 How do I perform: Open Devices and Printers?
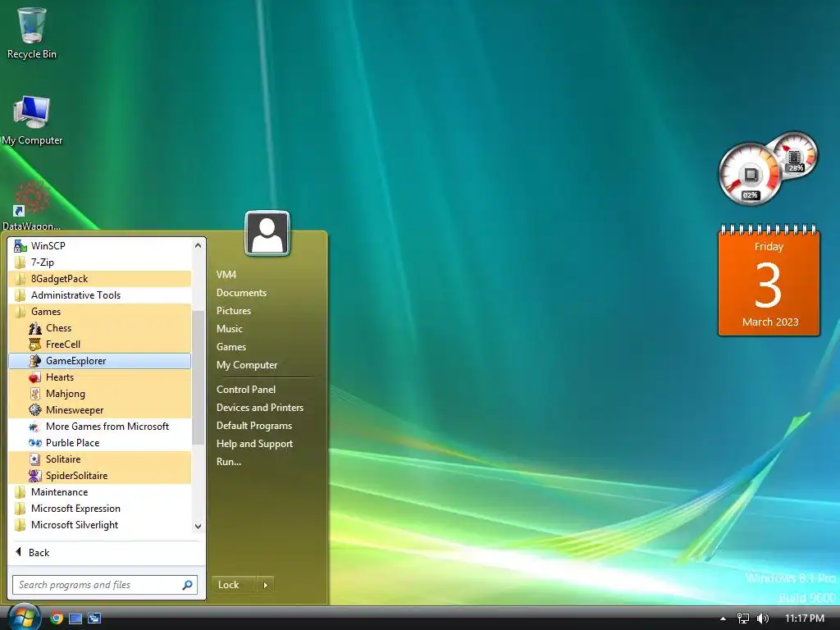[x=260, y=408]
